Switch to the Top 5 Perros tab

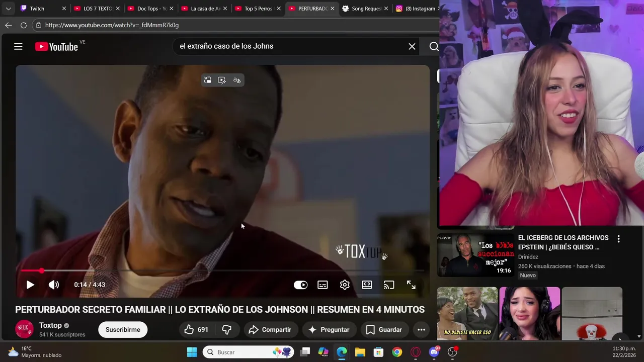(258, 9)
